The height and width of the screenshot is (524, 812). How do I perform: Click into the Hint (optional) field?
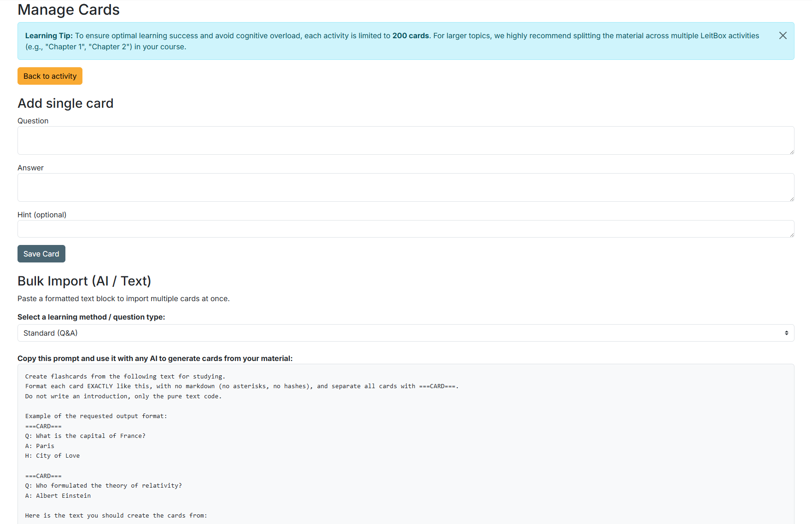click(x=406, y=229)
